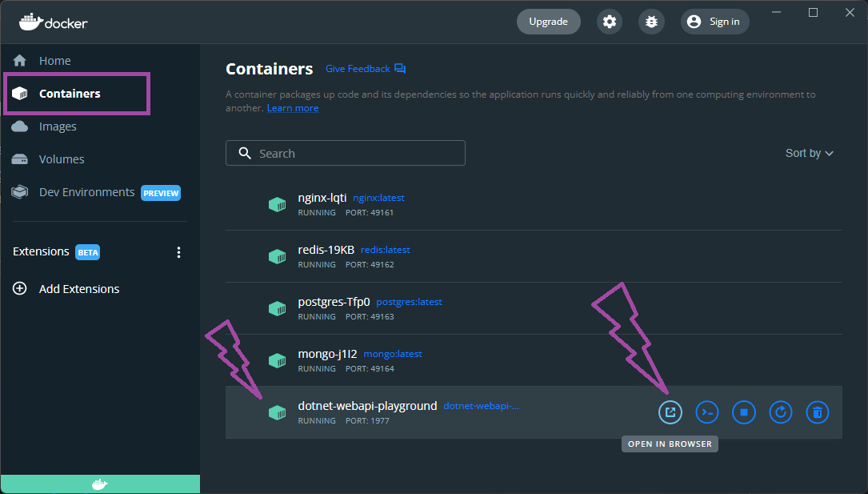The image size is (868, 494).
Task: Open Dev Environments in sidebar
Action: click(x=87, y=192)
